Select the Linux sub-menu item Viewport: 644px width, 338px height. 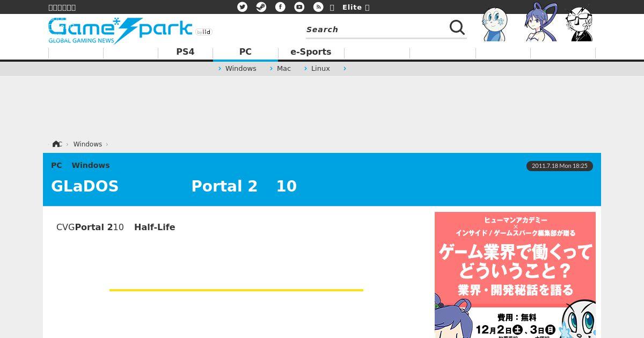click(x=320, y=69)
